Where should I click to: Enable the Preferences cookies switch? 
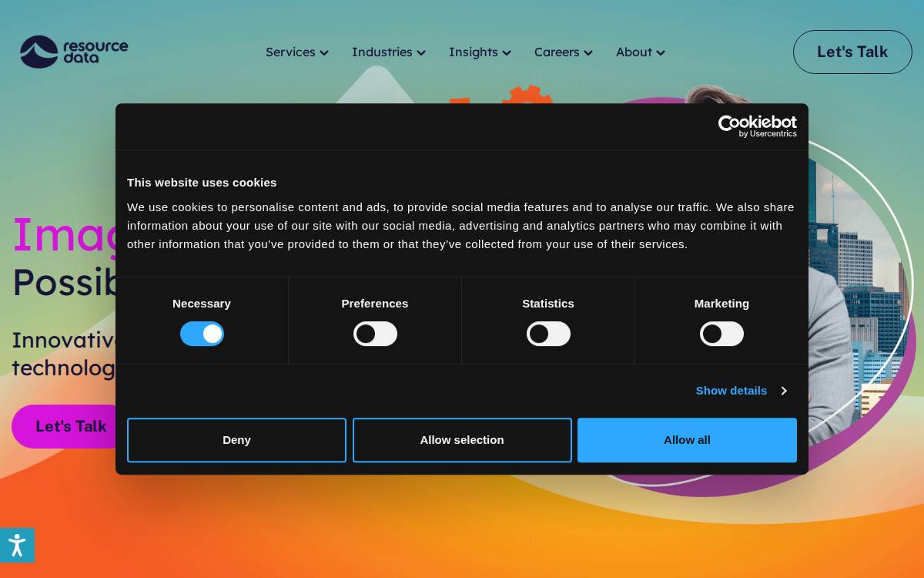[x=375, y=334]
